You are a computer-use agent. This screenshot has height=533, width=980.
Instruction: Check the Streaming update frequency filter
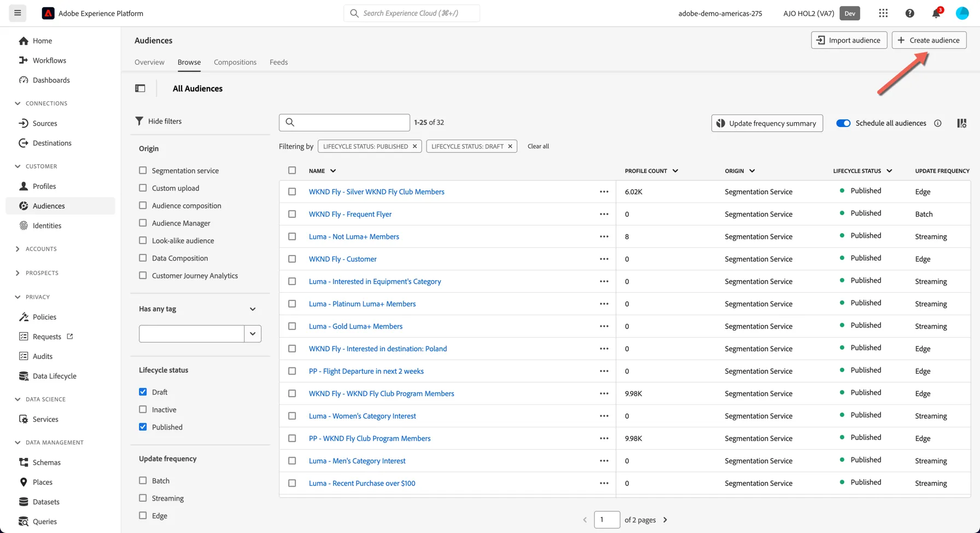143,498
